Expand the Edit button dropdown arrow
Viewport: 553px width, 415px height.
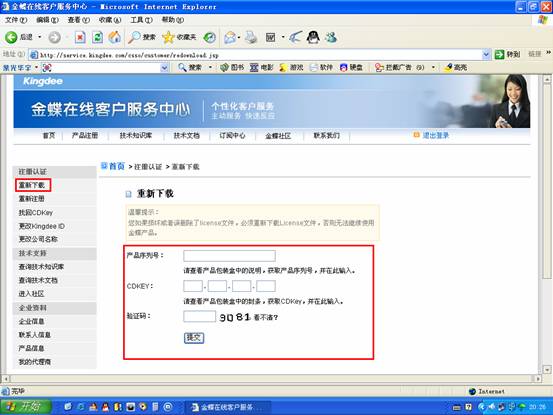coord(283,37)
